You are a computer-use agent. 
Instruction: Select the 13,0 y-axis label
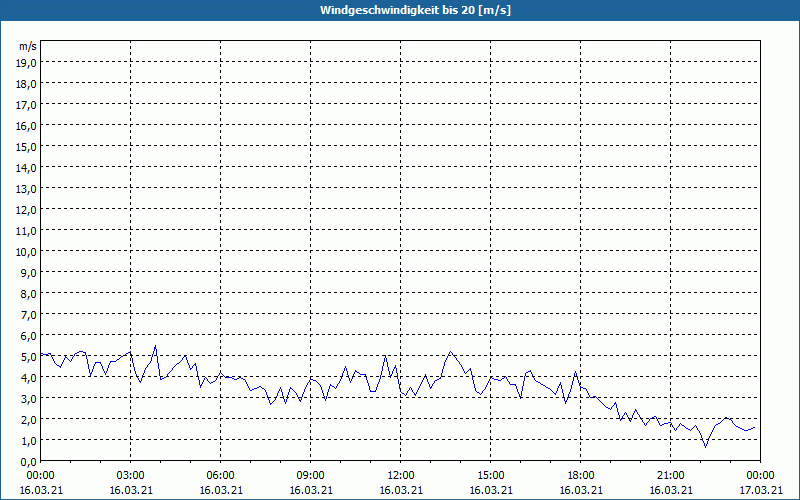(27, 189)
